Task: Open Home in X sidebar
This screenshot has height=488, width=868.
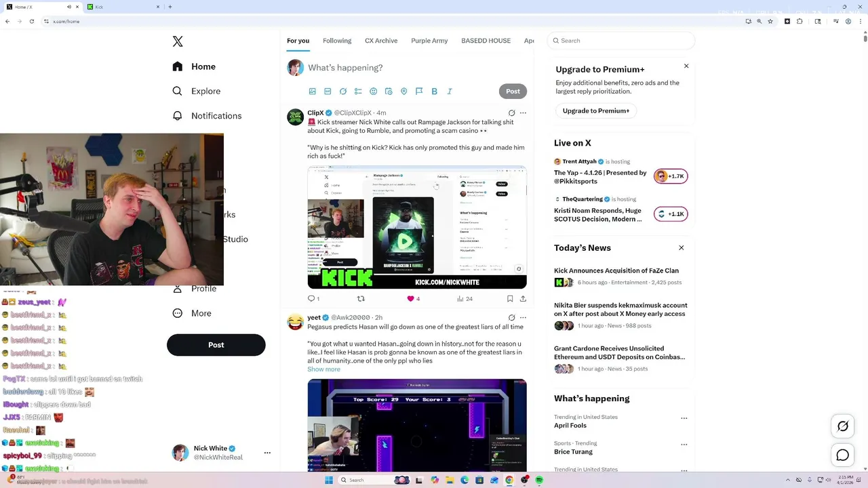Action: [x=194, y=66]
